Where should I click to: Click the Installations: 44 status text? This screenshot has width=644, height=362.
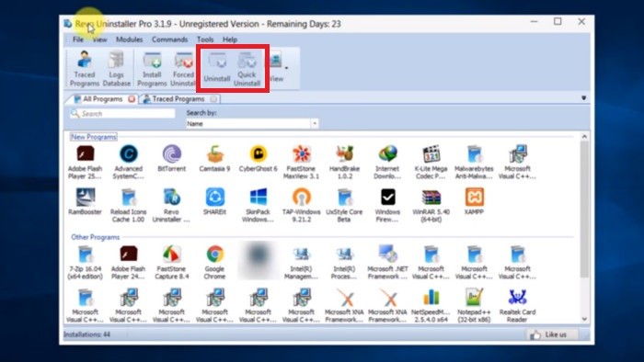[x=86, y=334]
